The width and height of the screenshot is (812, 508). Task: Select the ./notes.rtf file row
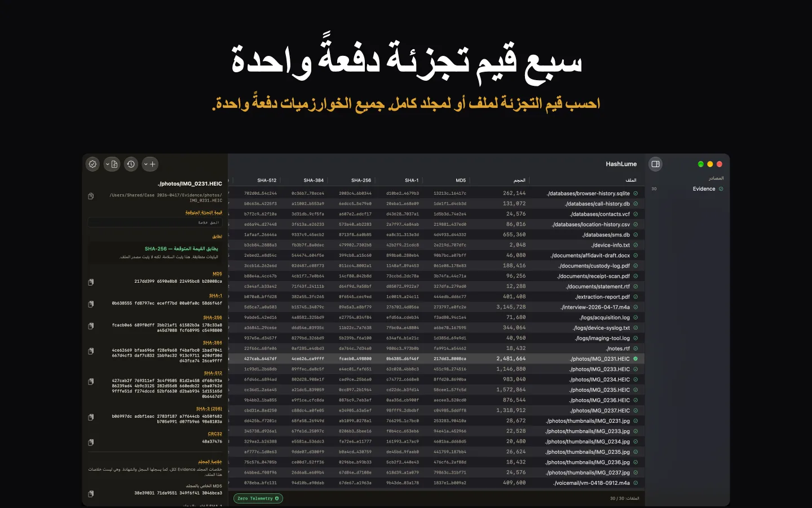436,348
